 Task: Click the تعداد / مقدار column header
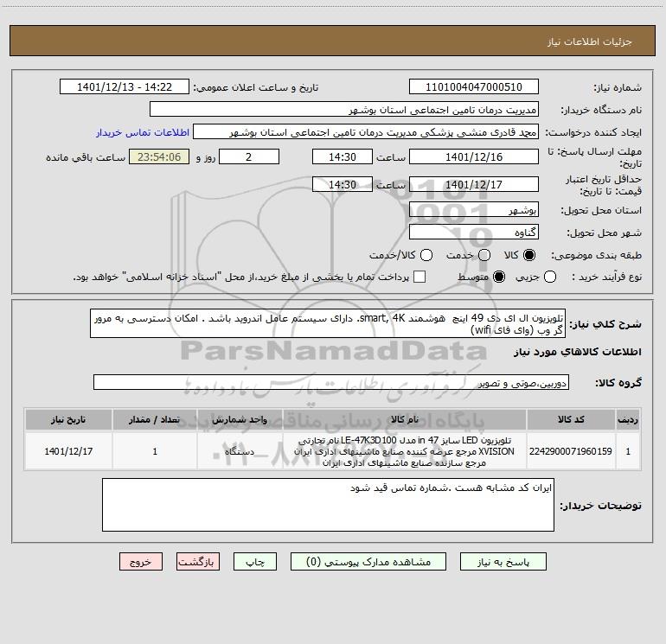point(155,419)
